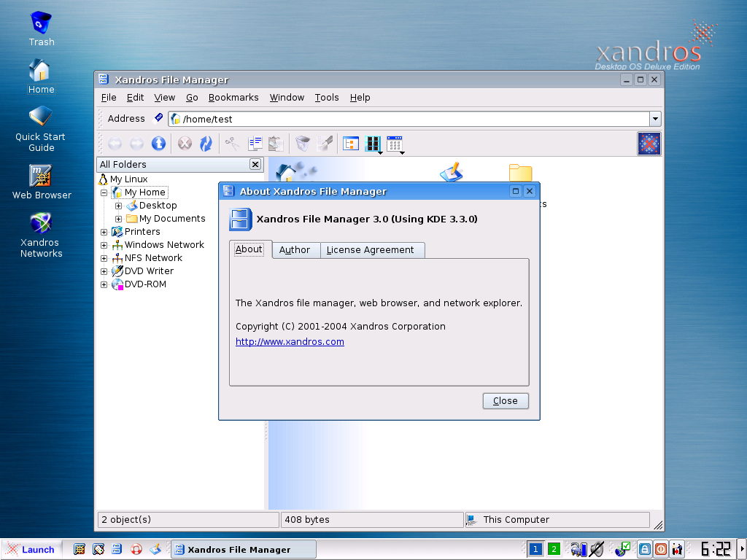Close the All Folders panel
Screen dimensions: 747x560
coord(255,164)
